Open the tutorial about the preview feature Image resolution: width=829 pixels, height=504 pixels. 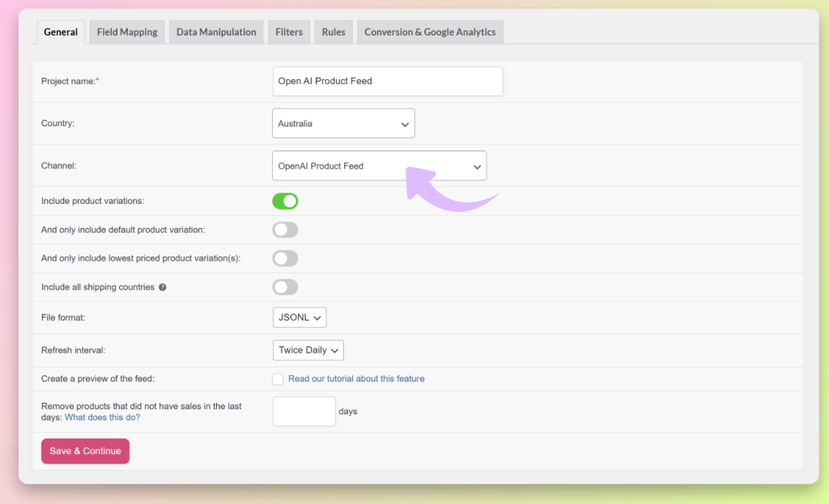(356, 379)
